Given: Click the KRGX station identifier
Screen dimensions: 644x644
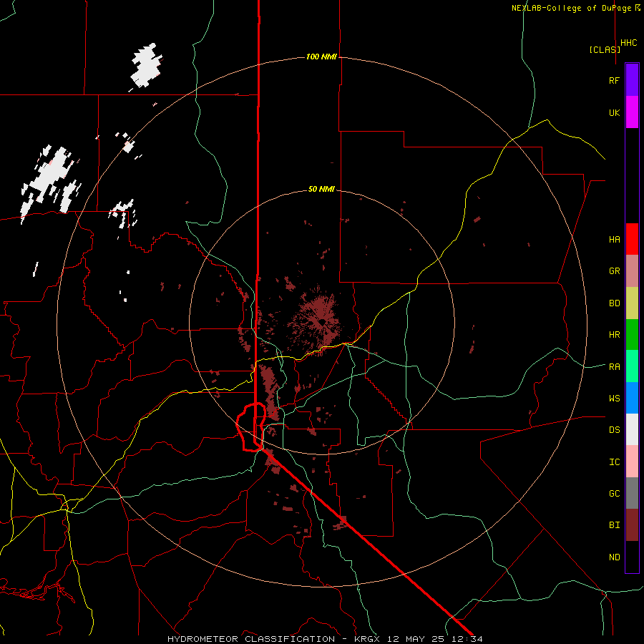Looking at the screenshot, I should (x=368, y=639).
